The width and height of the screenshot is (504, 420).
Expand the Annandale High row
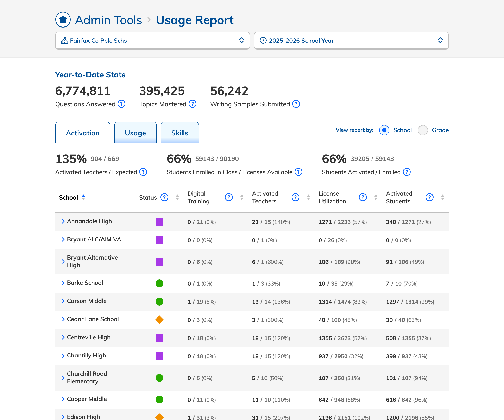pos(63,221)
